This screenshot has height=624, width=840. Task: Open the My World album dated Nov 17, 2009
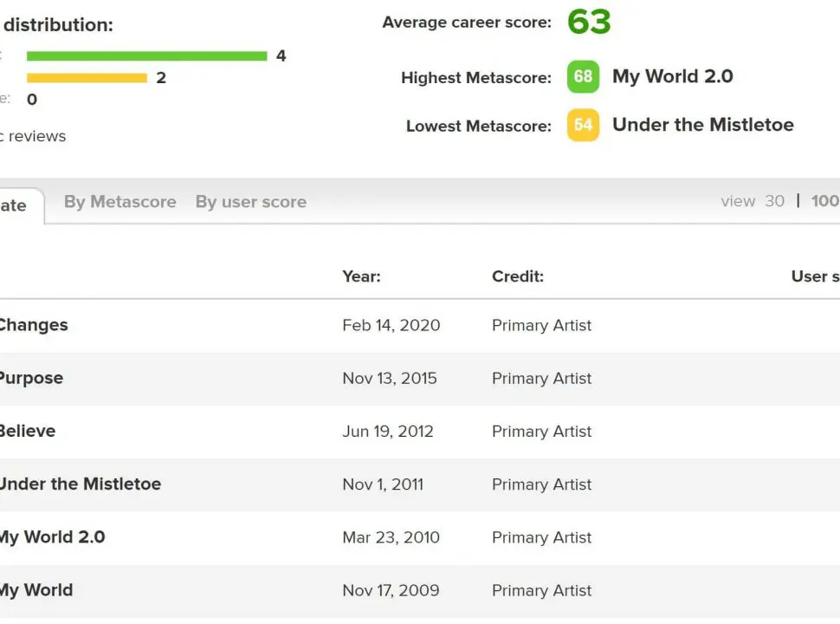pyautogui.click(x=36, y=590)
